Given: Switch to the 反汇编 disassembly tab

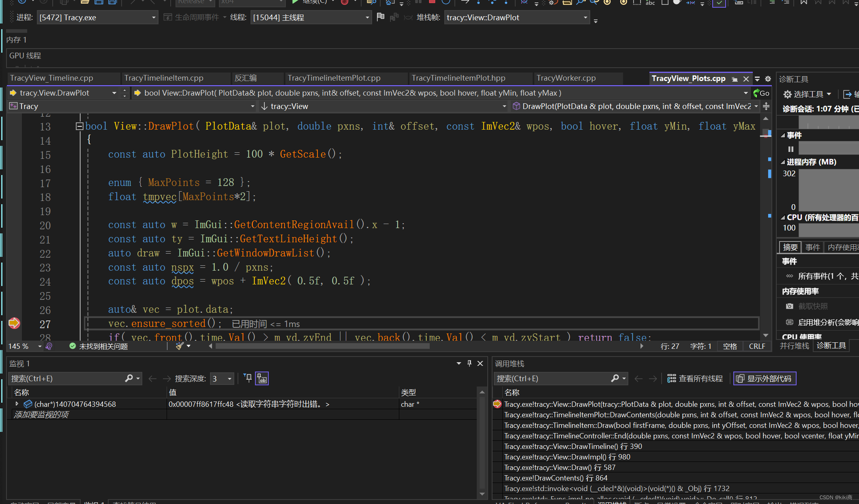Looking at the screenshot, I should [x=246, y=78].
